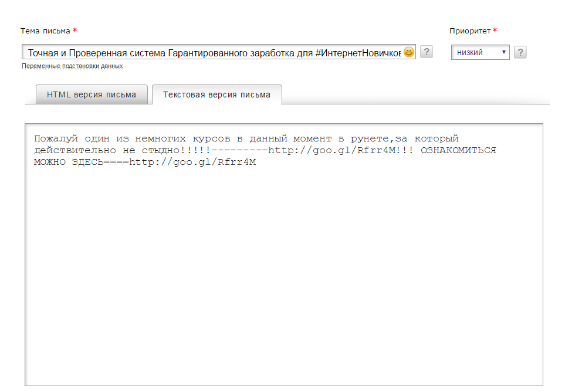The width and height of the screenshot is (582, 392).
Task: Open the priority dropdown set to низкий
Action: pos(481,52)
